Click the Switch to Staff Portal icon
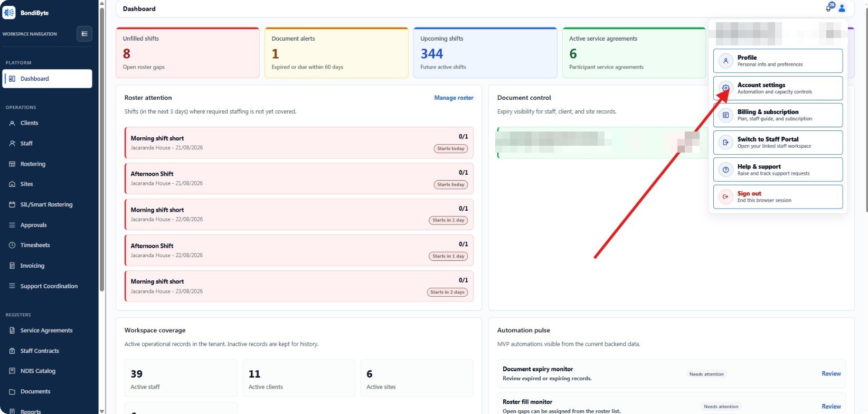Screen dimensions: 868x414 tap(726, 143)
